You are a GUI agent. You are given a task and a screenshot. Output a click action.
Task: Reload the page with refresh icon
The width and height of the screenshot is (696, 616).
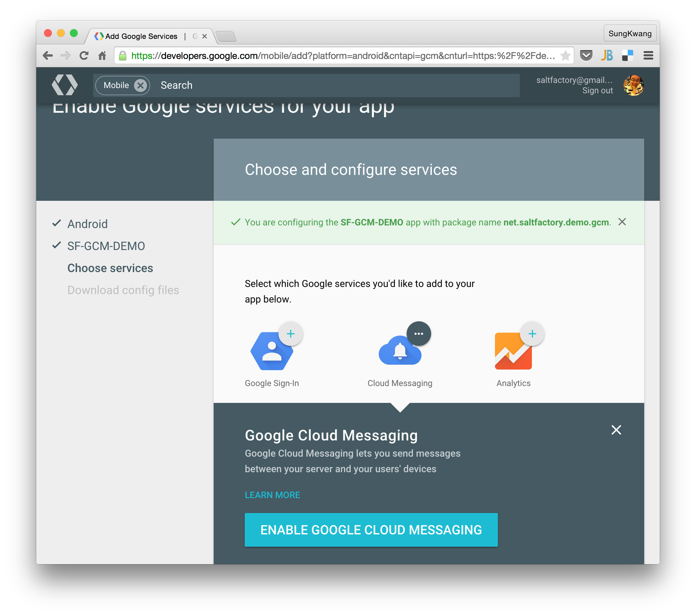tap(84, 55)
